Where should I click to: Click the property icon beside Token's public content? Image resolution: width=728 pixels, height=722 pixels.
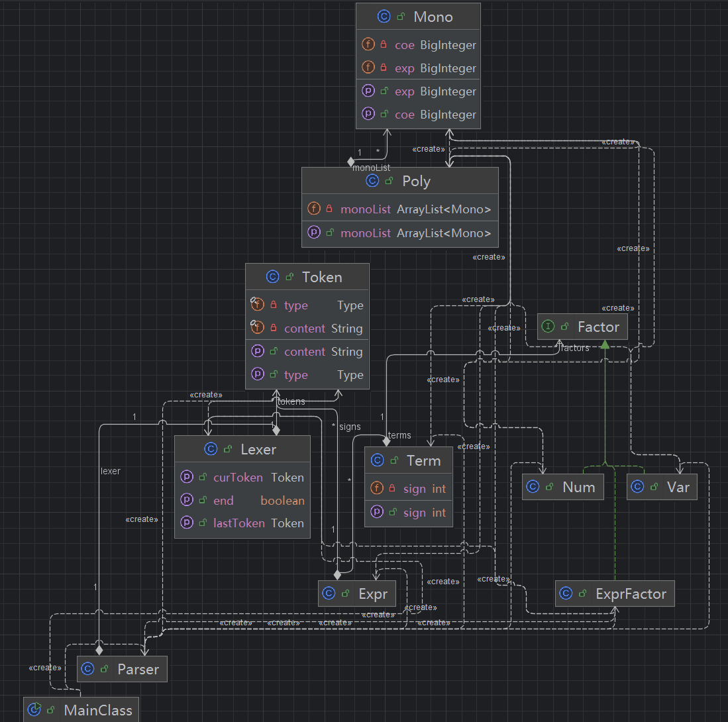tap(258, 351)
